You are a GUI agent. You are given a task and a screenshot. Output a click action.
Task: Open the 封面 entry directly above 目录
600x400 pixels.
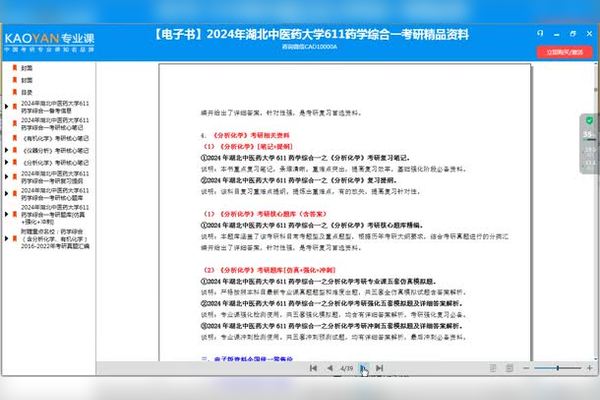click(27, 80)
